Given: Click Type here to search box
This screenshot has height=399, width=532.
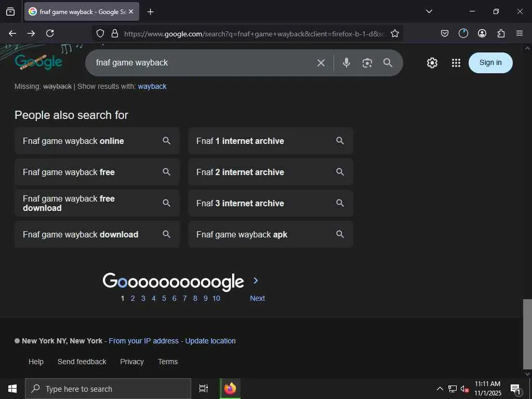Looking at the screenshot, I should tap(108, 389).
